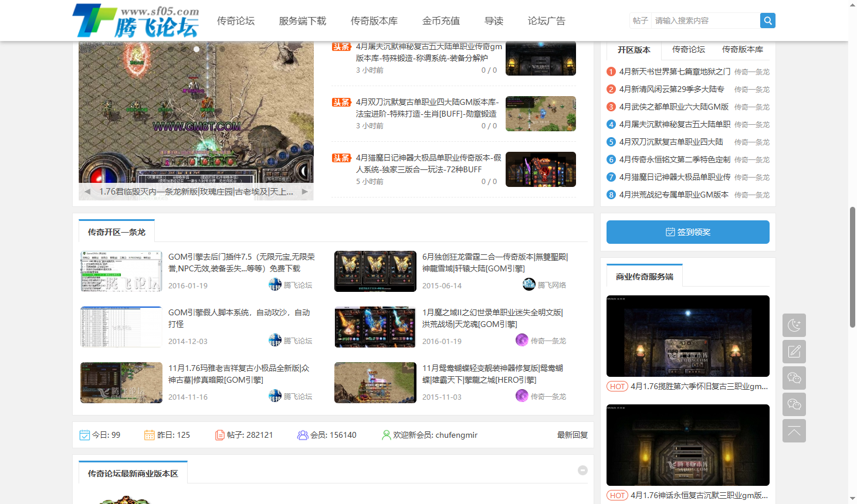This screenshot has height=504, width=857.
Task: Show next slide with the right arrow
Action: click(305, 192)
